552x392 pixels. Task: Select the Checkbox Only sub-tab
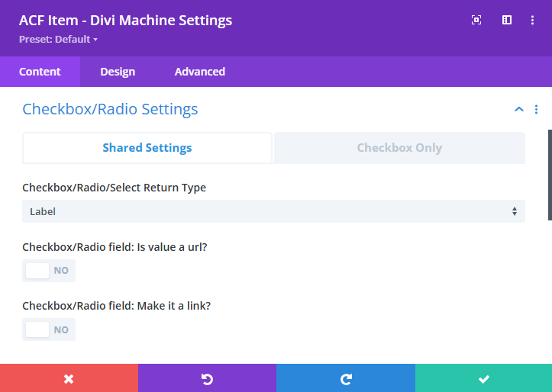[399, 148]
